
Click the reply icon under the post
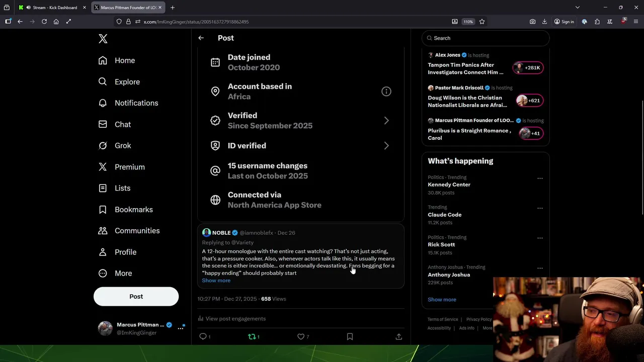(203, 337)
